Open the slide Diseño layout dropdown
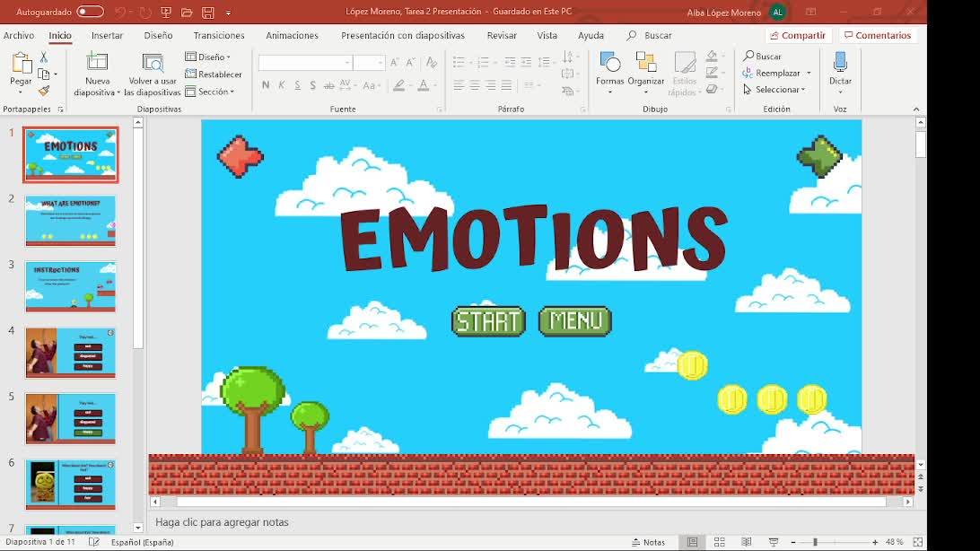Viewport: 980px width, 551px height. point(208,57)
